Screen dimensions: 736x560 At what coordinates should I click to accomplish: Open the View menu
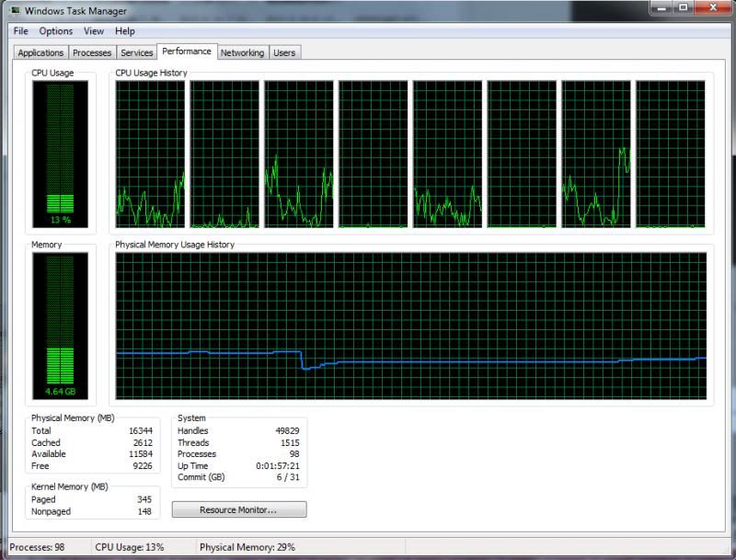[94, 31]
